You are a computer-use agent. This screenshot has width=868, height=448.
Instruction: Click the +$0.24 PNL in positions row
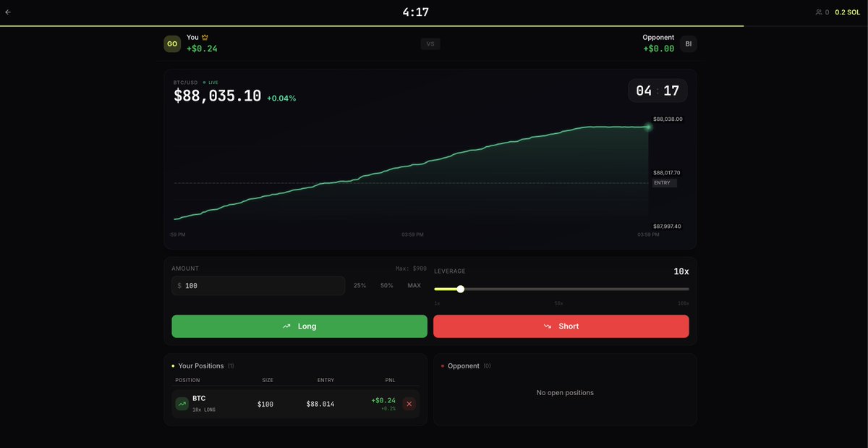pos(383,400)
